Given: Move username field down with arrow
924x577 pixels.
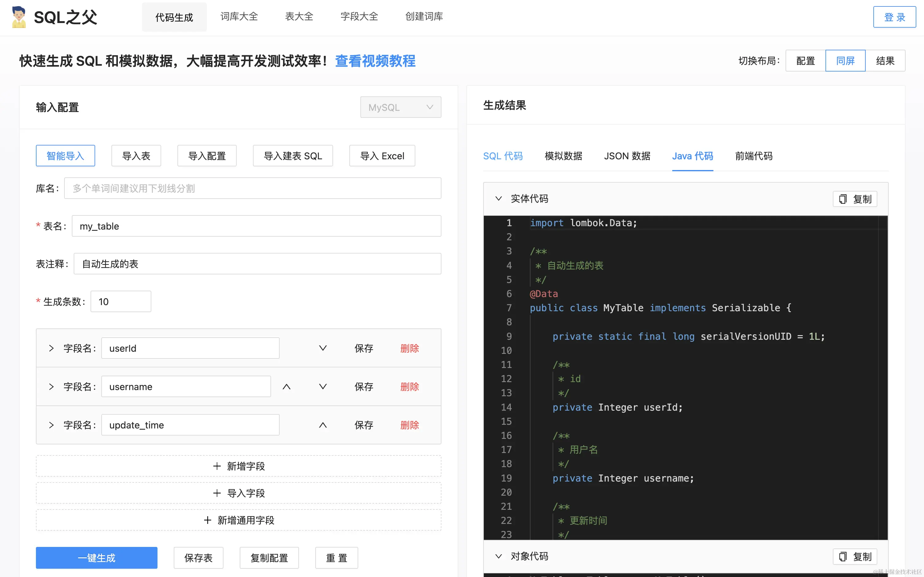Looking at the screenshot, I should tap(323, 387).
